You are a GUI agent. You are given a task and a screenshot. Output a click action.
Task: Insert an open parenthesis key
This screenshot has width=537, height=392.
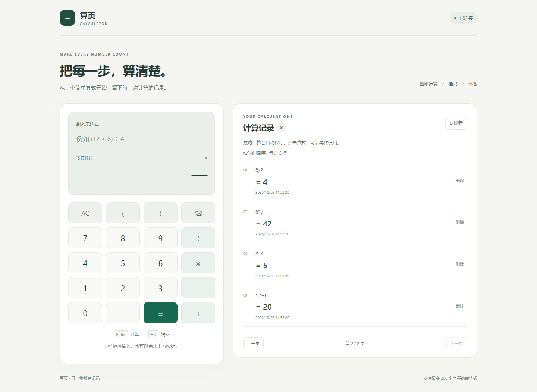click(123, 213)
